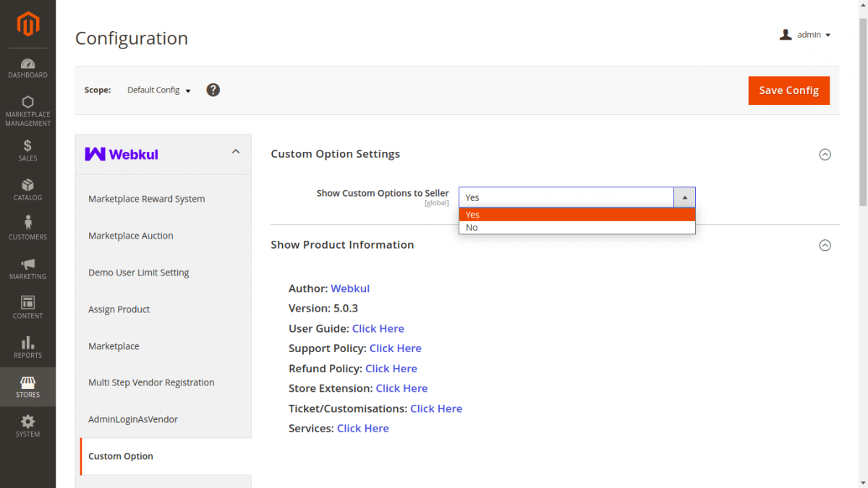The image size is (868, 488).
Task: Collapse the Custom Option Settings section
Action: (825, 154)
